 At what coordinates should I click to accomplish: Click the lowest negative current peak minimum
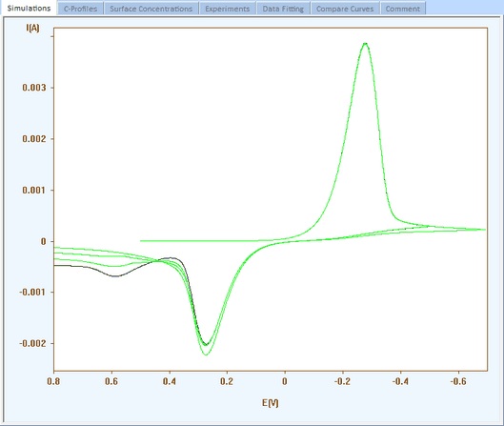206,355
